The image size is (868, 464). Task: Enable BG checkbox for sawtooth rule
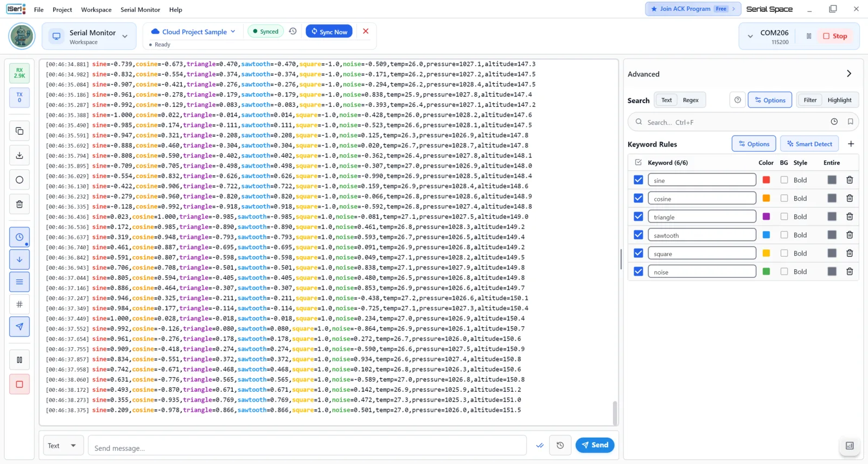coord(784,235)
